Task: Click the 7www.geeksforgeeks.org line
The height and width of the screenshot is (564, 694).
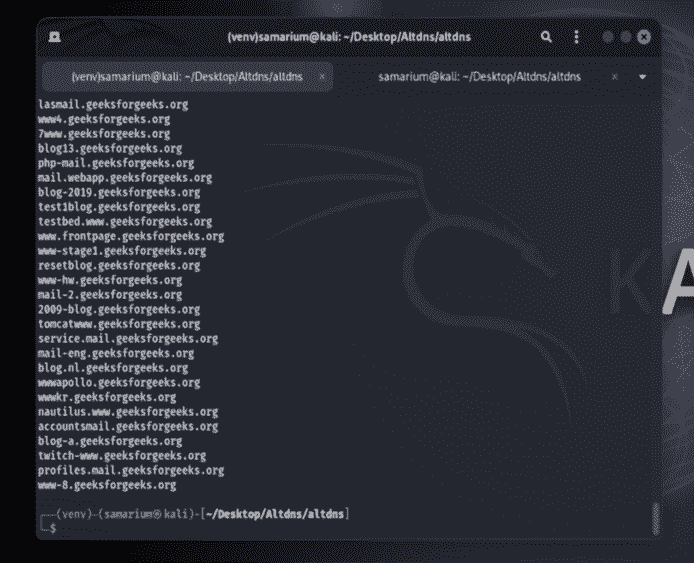Action: (104, 134)
